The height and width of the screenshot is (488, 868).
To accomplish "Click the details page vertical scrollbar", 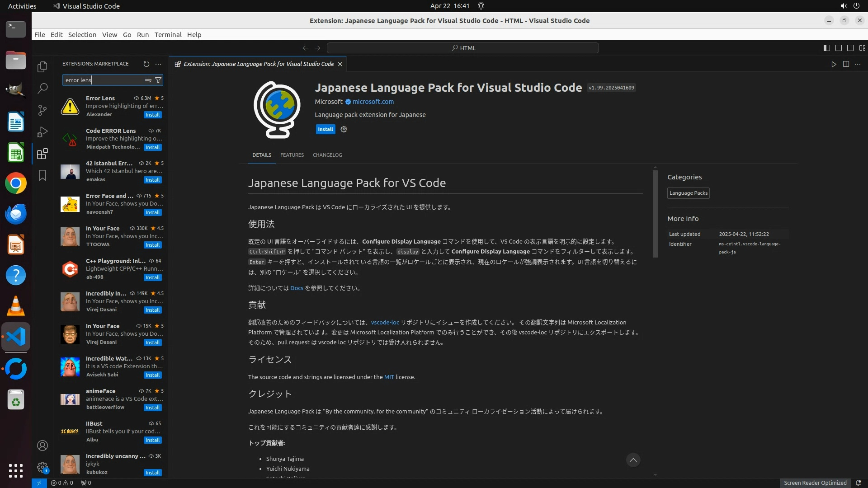I will pos(655,212).
